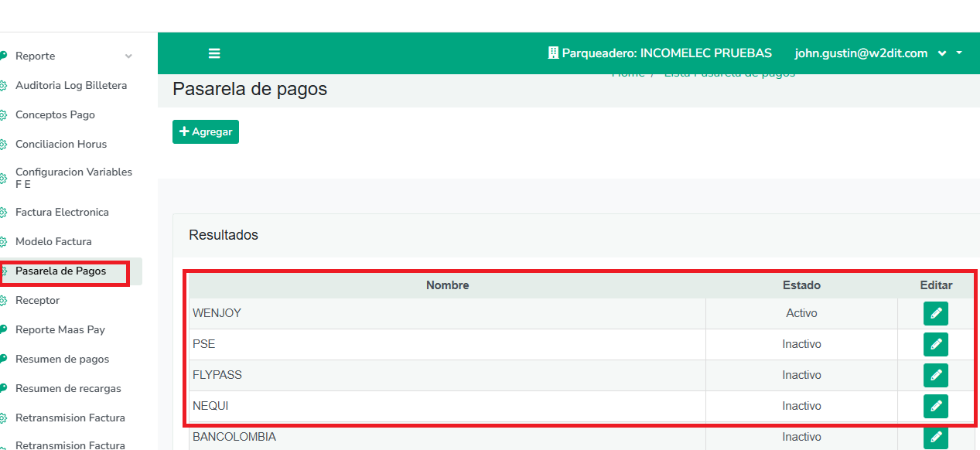
Task: Click the john.gustin@w2dit.com account label
Action: point(861,53)
